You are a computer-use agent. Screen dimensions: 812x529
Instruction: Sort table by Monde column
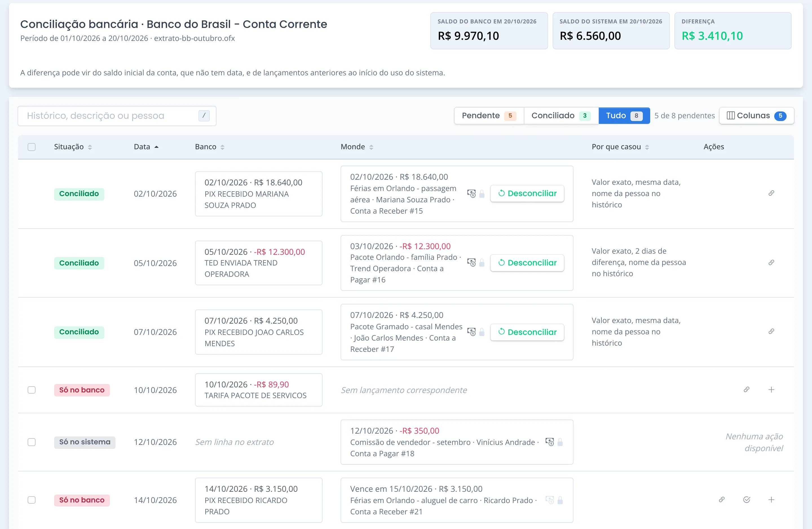[357, 147]
